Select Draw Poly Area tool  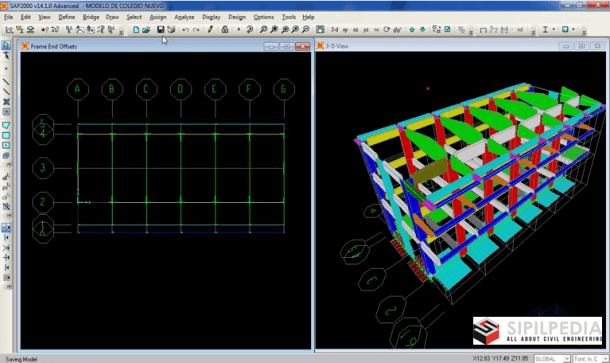[x=6, y=125]
